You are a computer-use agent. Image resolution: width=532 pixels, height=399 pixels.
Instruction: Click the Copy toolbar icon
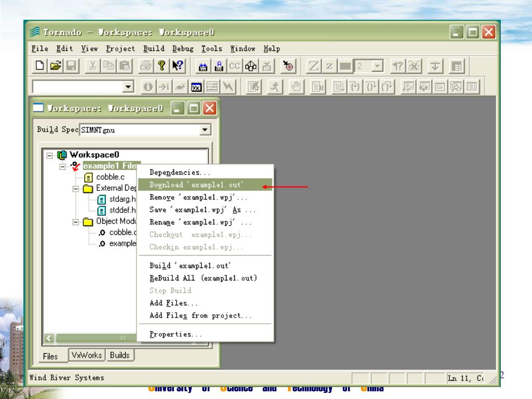click(x=109, y=65)
